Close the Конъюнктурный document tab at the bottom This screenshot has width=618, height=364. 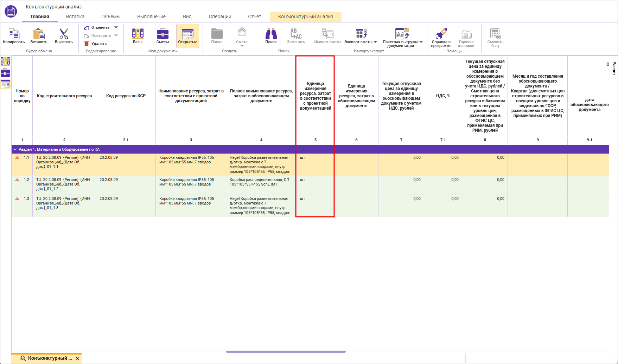(77, 358)
